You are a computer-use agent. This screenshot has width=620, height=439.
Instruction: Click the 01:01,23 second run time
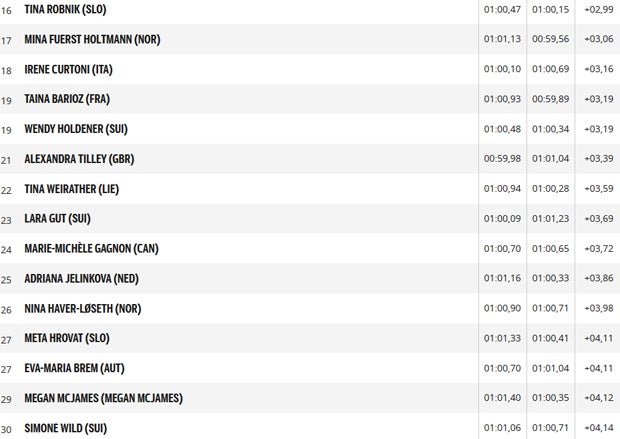pos(551,219)
